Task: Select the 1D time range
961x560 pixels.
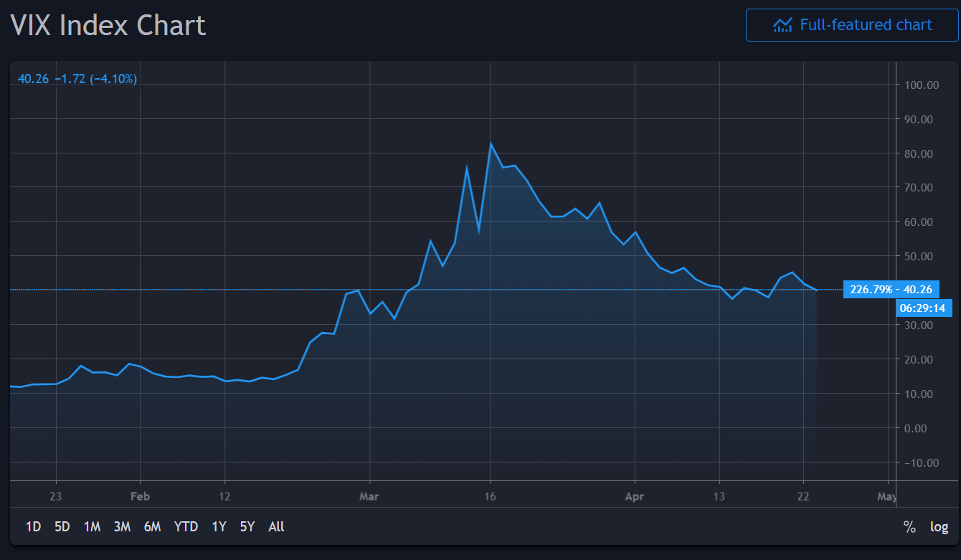Action: tap(33, 526)
